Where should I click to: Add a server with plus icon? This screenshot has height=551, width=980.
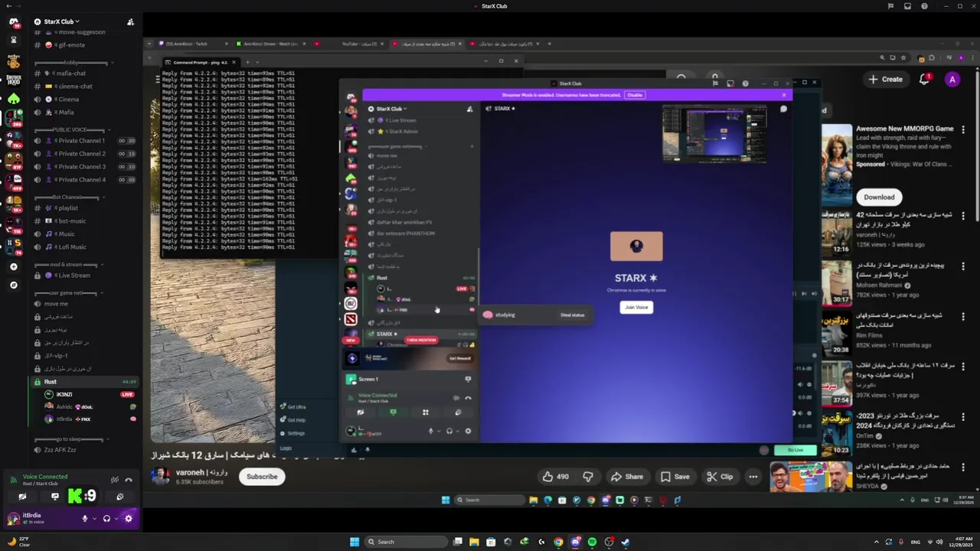pyautogui.click(x=13, y=266)
